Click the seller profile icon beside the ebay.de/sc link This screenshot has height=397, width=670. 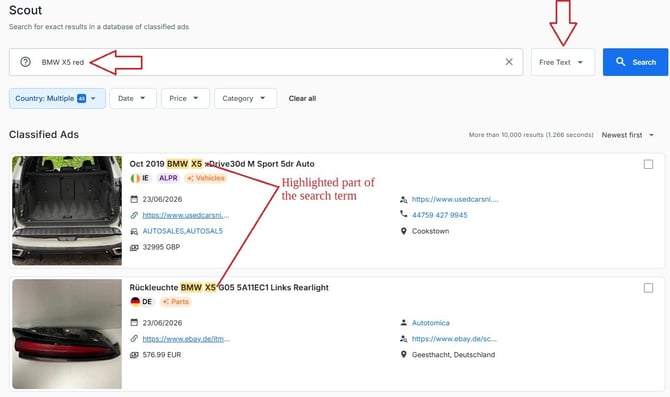tap(403, 339)
